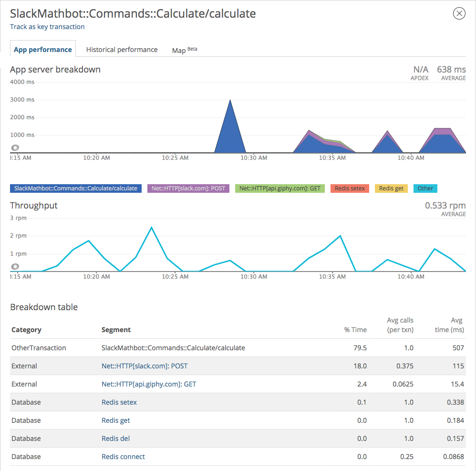Click the highest throughput peak near 10:23 AM
The height and width of the screenshot is (471, 476).
coord(152,227)
